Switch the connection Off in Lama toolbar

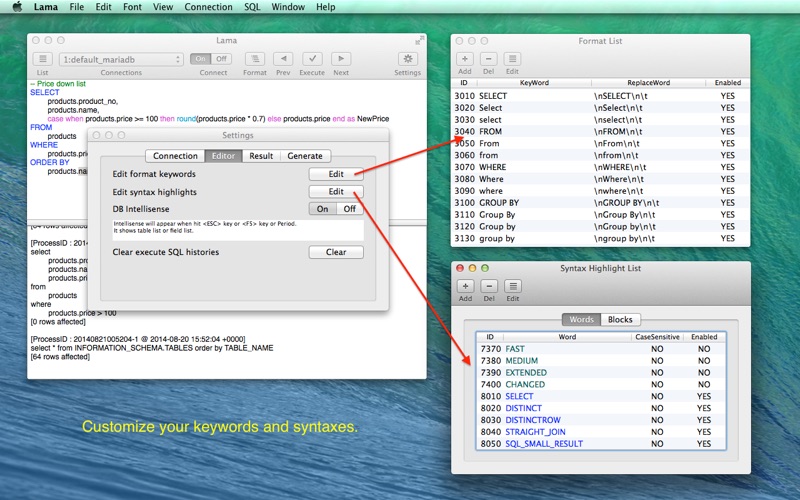click(x=221, y=59)
